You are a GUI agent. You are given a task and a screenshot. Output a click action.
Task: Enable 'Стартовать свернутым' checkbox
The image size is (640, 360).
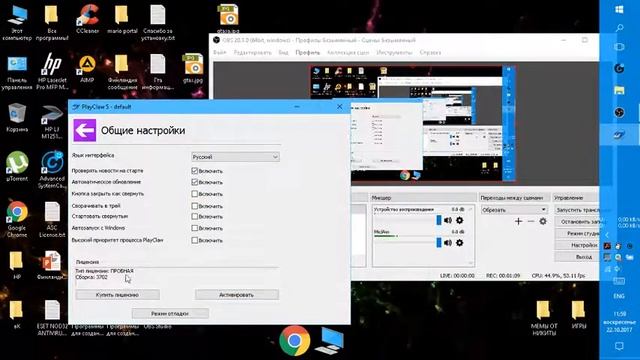(x=195, y=216)
